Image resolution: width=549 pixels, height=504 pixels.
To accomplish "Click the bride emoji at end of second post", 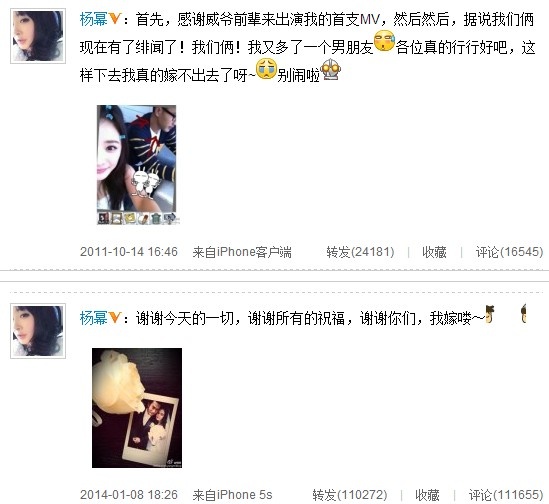I will pos(523,313).
